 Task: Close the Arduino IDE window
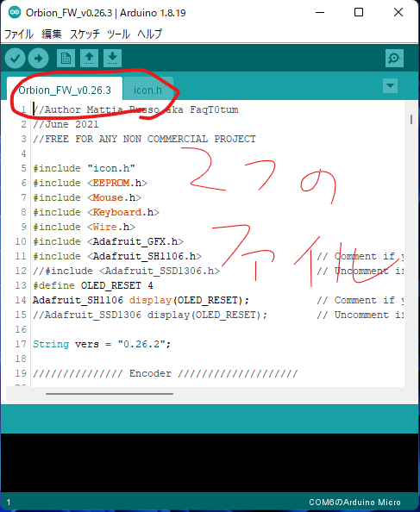(x=398, y=12)
